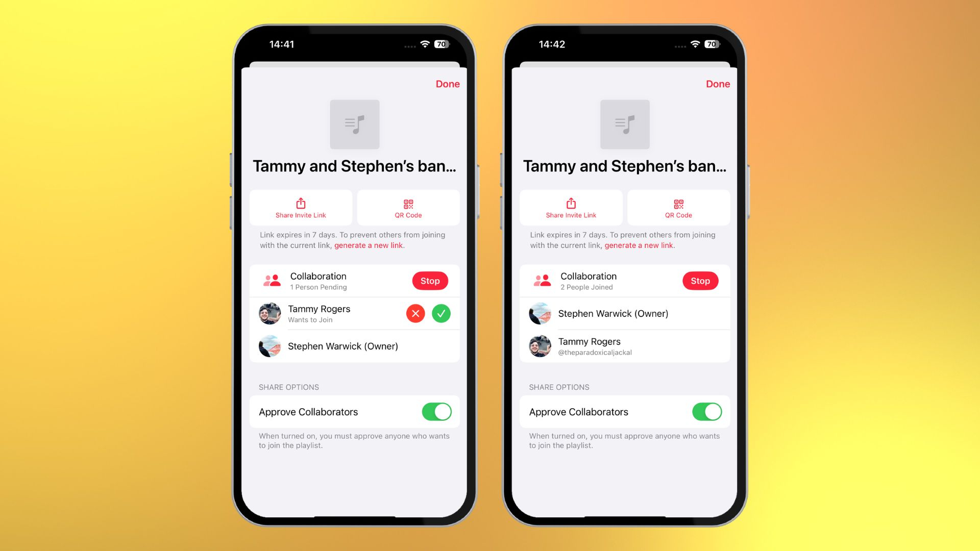Screen dimensions: 980x551
Task: Tap generate a new link left screen
Action: tap(368, 245)
